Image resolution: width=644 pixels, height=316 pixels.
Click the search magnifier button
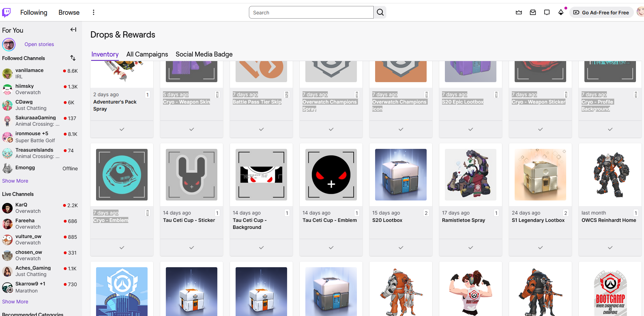380,13
